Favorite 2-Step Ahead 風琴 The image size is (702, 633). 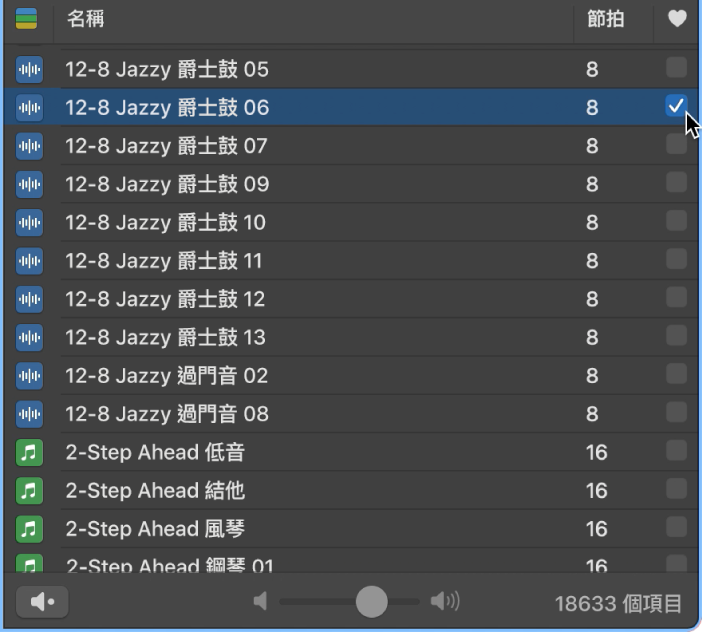coord(676,527)
